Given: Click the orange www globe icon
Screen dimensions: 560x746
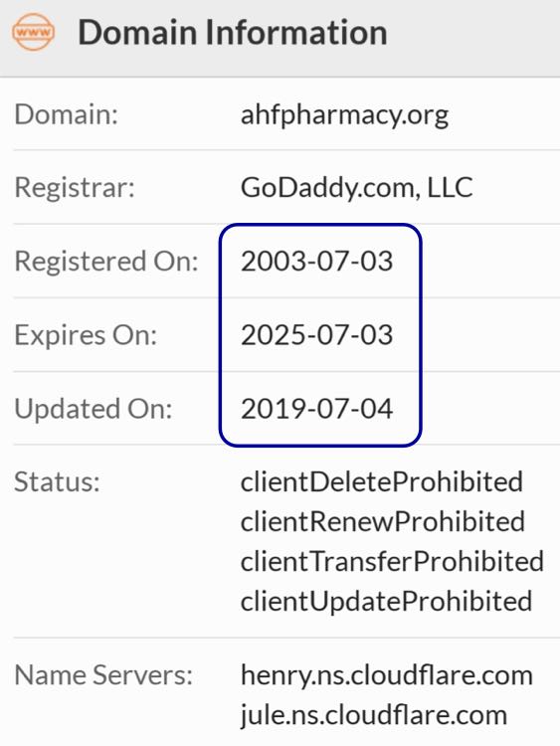Looking at the screenshot, I should coord(33,33).
